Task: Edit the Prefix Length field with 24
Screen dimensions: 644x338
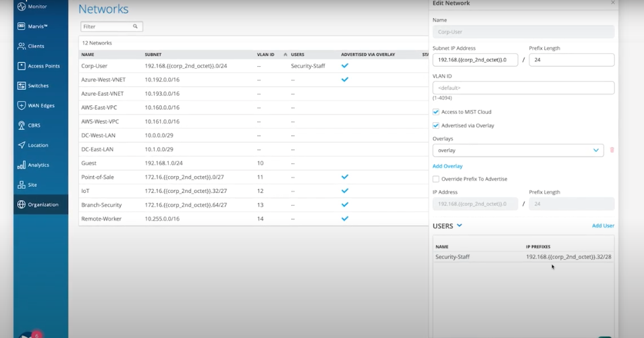Action: point(571,59)
